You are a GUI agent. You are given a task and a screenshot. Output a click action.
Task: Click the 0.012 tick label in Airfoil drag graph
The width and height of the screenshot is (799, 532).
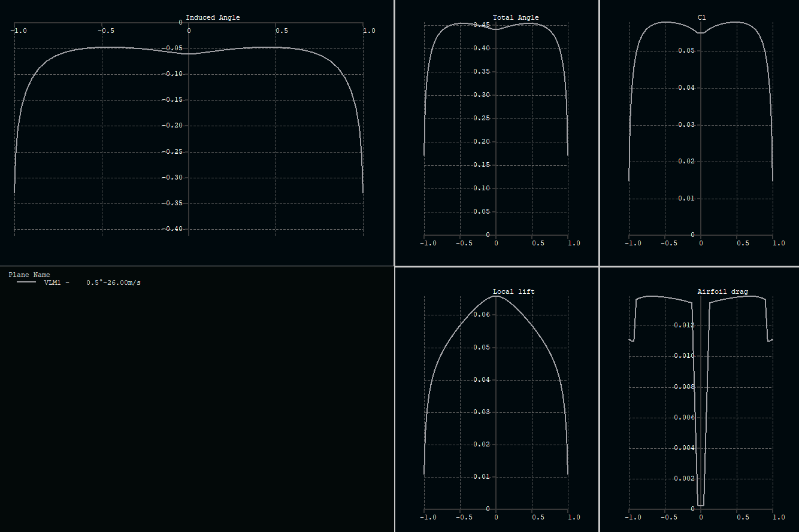point(685,325)
